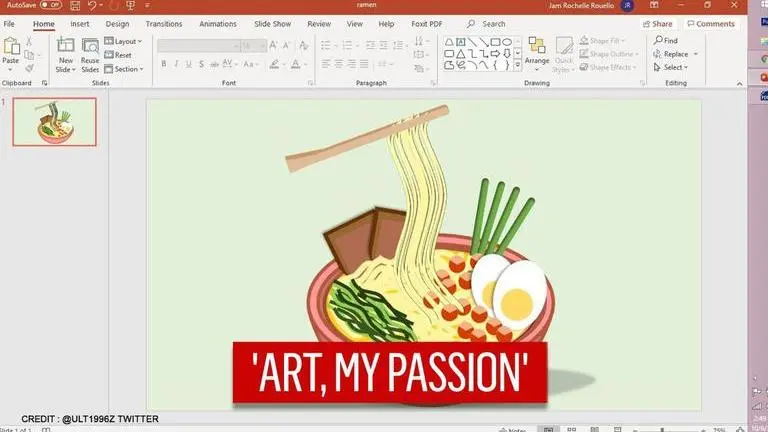The image size is (768, 432).
Task: Start the slideshow from beginning icon
Action: [130, 5]
